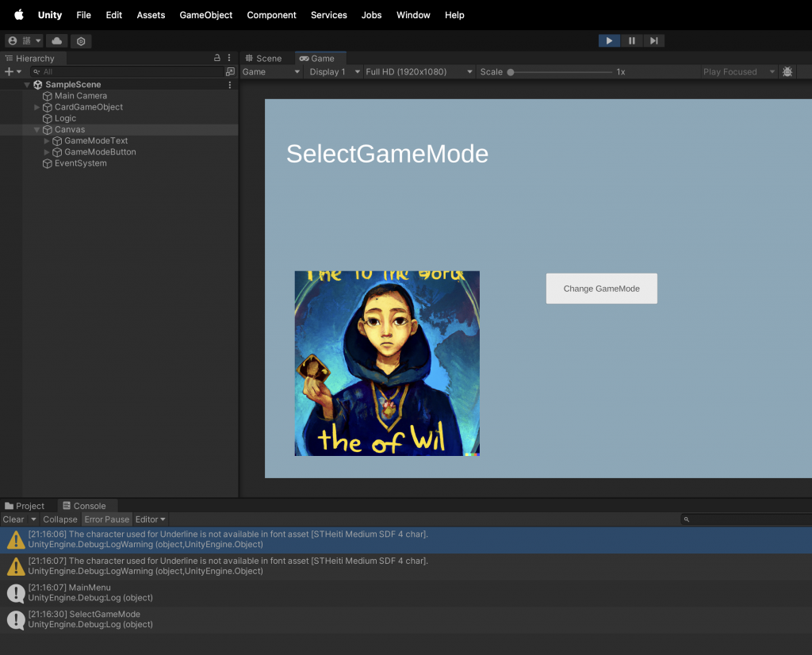Select the 21:16:07 Underline warning entry

[x=406, y=566]
